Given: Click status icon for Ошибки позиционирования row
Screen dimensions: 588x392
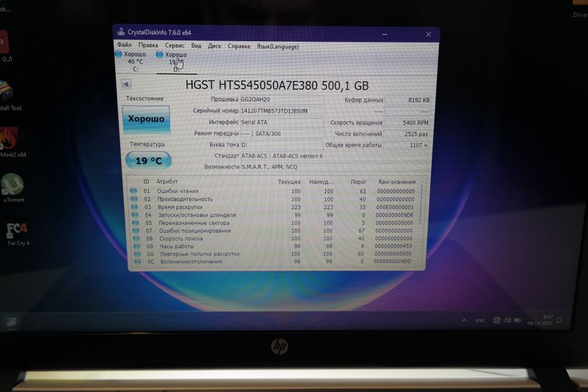Looking at the screenshot, I should point(136,230).
